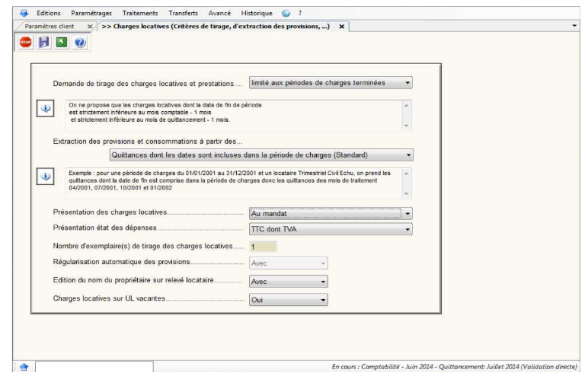Expand the 'TTC dont TVA' dropdown
The width and height of the screenshot is (588, 376).
click(x=331, y=229)
